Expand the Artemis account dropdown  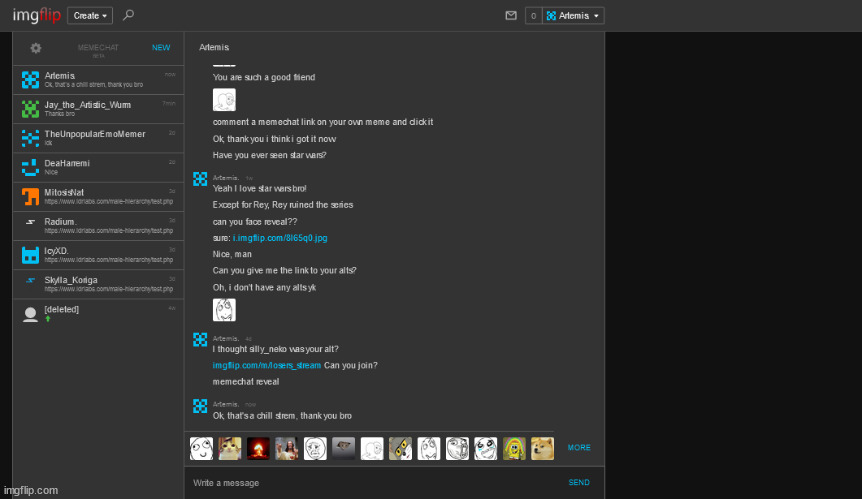[573, 16]
